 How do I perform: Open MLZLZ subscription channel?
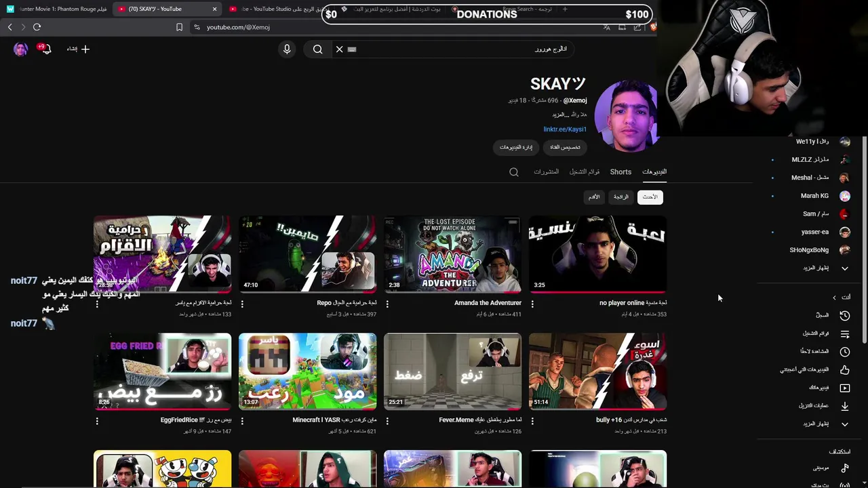(811, 160)
